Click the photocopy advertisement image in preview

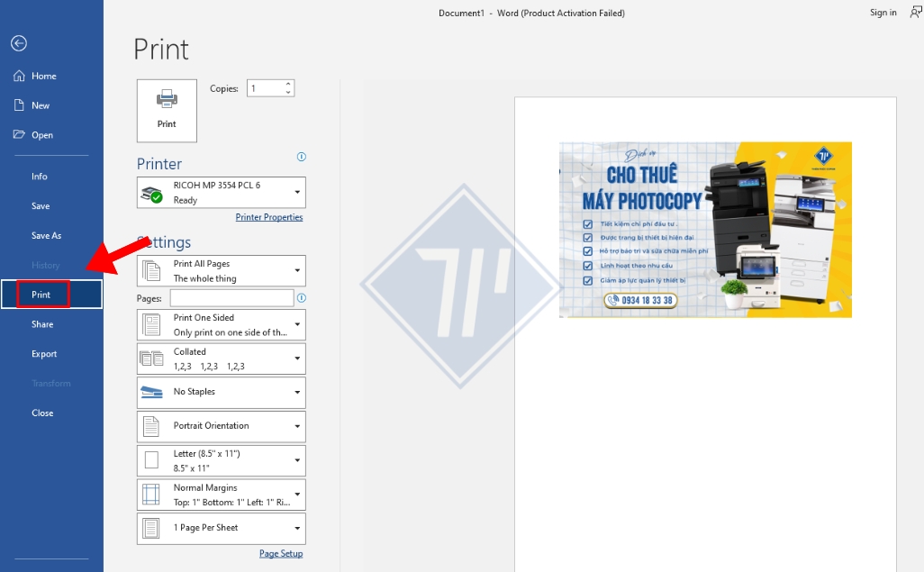[x=705, y=230]
